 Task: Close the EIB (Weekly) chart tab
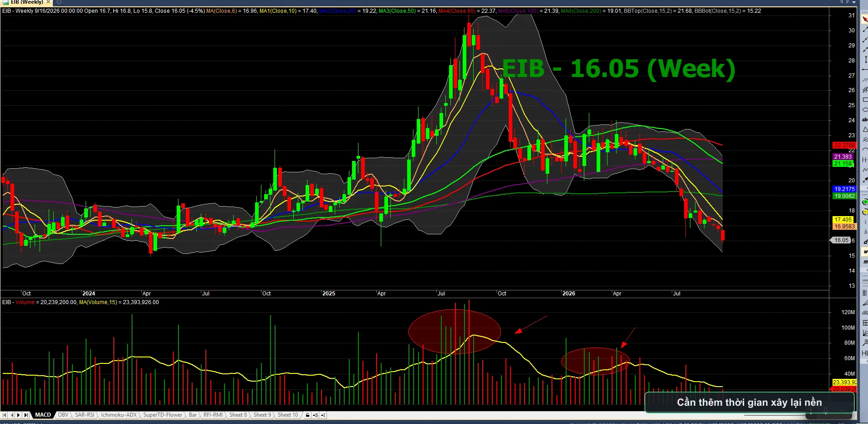pyautogui.click(x=48, y=2)
